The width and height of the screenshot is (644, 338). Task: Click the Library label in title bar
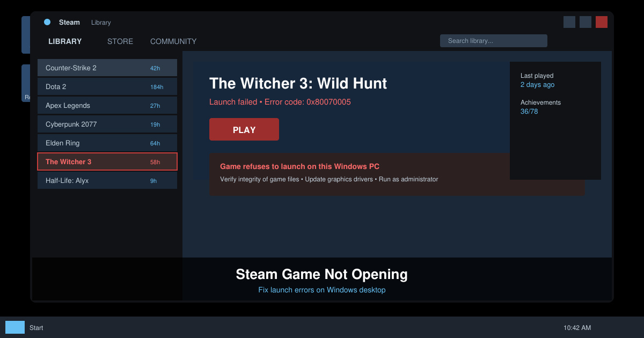point(101,23)
